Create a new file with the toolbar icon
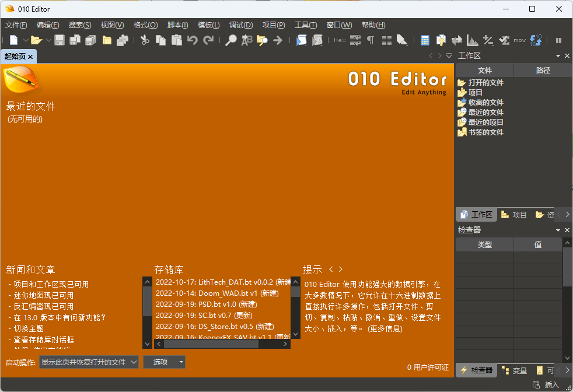 pos(14,40)
